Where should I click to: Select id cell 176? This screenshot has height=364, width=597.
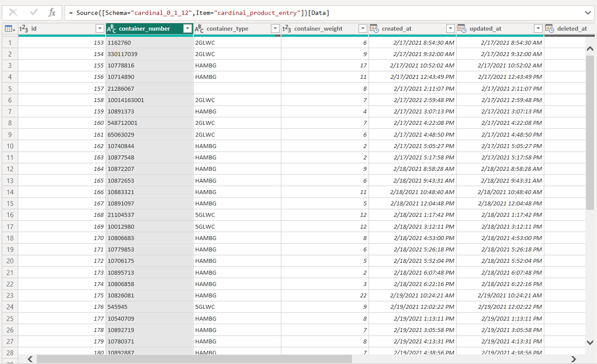coord(62,307)
